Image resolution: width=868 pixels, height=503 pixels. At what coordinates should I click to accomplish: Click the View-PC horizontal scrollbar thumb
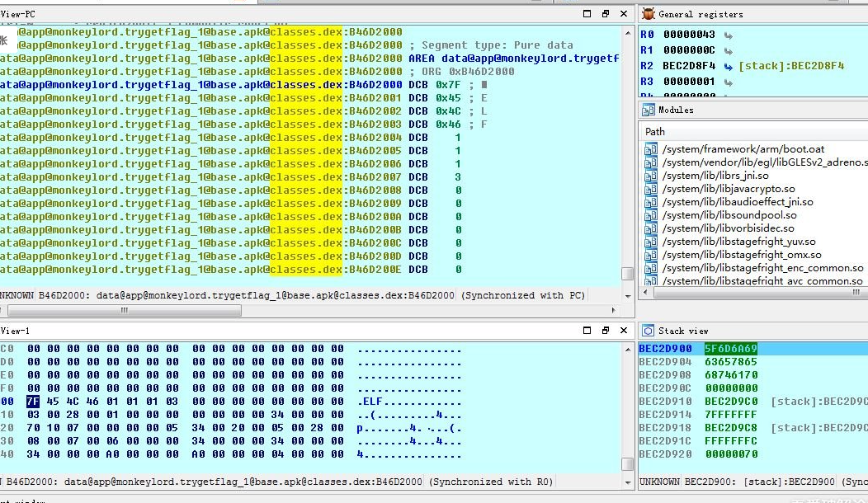124,311
